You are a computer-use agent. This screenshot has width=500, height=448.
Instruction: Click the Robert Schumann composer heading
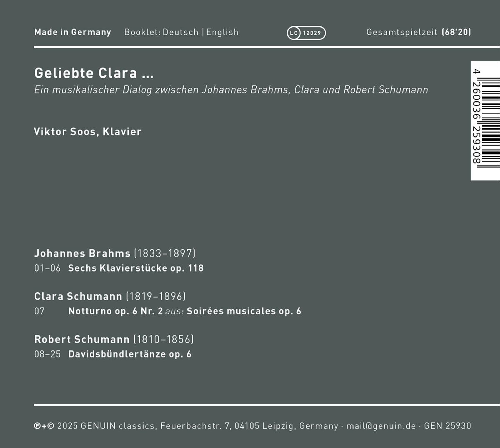coord(82,339)
